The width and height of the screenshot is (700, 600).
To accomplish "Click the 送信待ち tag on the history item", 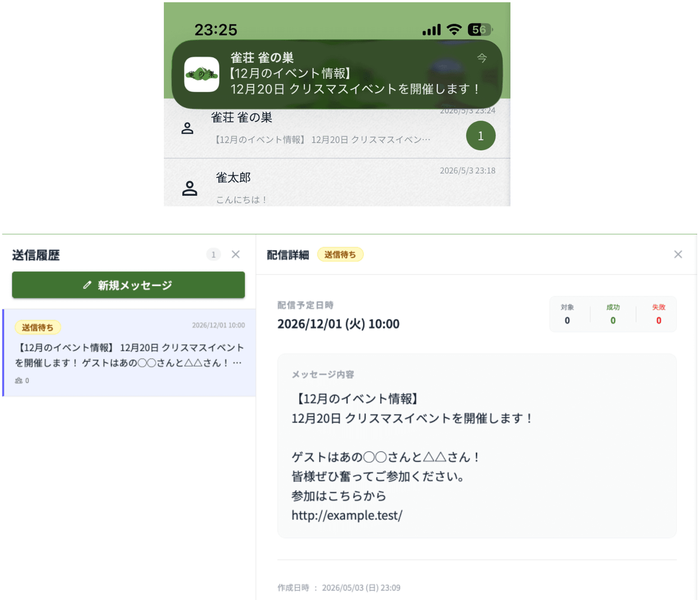I will click(38, 327).
